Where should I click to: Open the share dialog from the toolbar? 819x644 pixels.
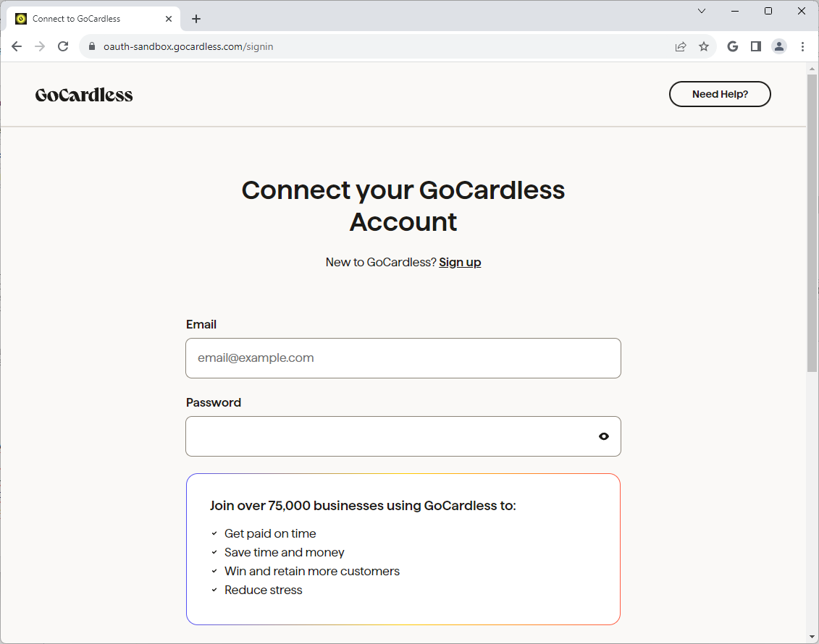tap(681, 46)
